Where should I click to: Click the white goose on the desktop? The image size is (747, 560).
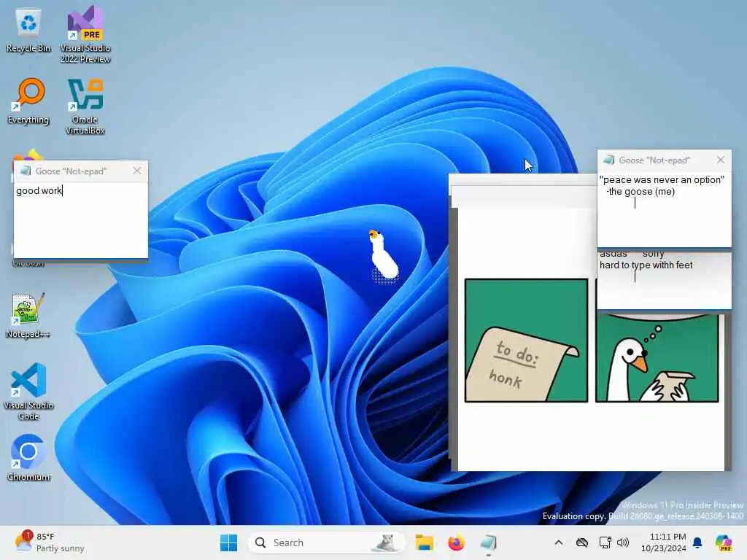tap(383, 256)
